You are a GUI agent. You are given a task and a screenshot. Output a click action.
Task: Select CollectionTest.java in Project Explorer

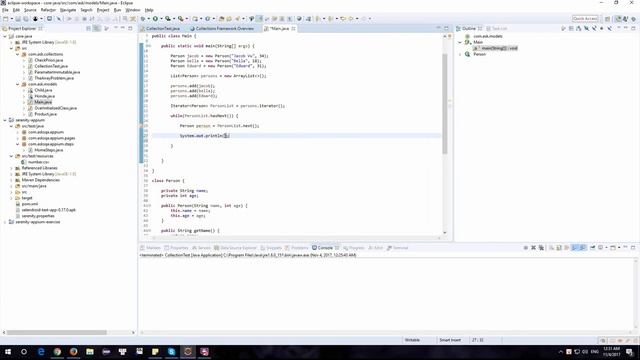point(51,66)
